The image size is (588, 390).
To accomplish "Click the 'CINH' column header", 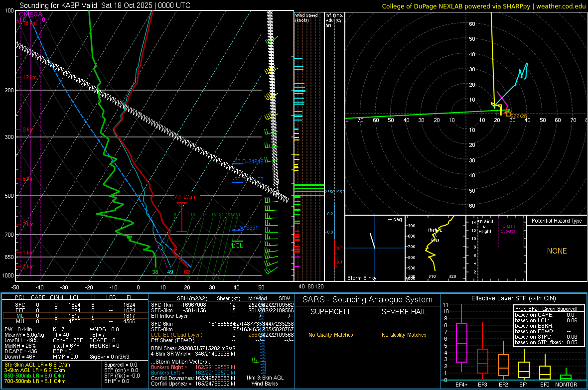I will (57, 297).
